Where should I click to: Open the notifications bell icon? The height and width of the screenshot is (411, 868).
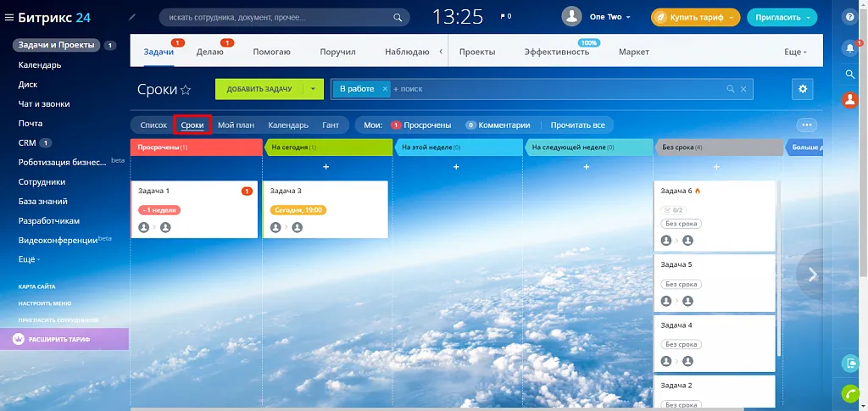tap(849, 48)
